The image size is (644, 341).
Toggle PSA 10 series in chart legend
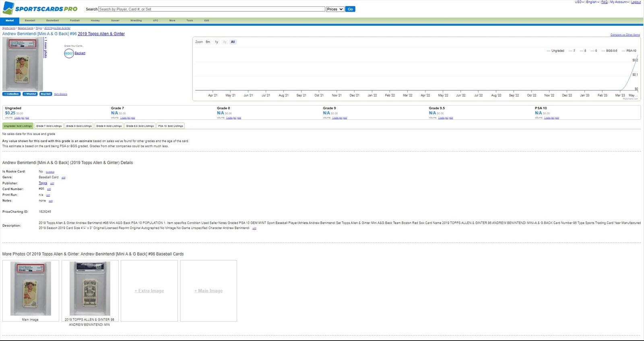coord(629,51)
